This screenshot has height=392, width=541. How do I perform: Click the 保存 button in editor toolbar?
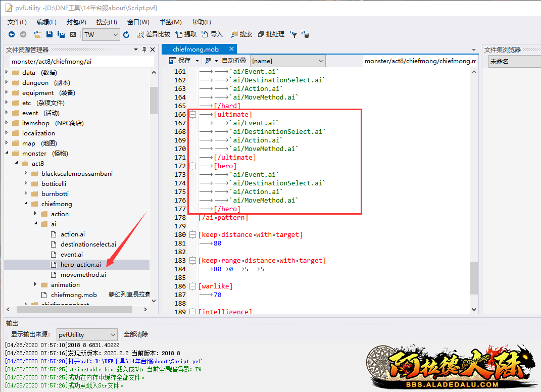coord(180,61)
